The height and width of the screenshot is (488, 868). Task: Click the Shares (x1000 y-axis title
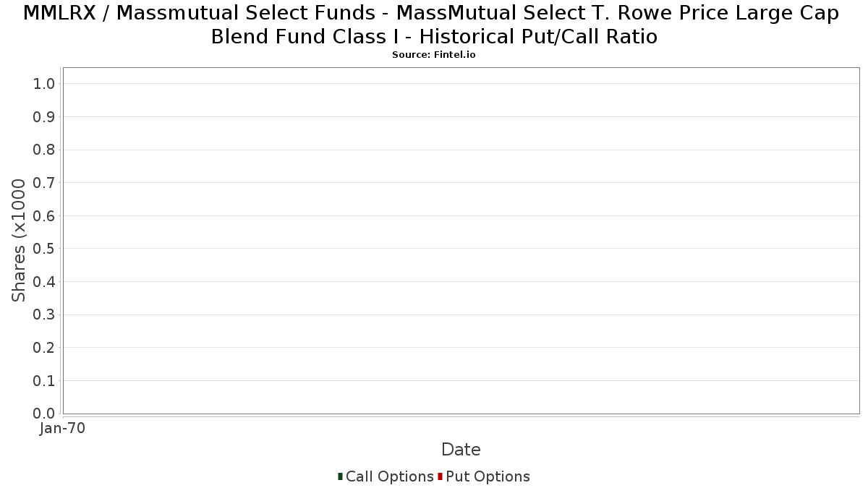(x=20, y=240)
